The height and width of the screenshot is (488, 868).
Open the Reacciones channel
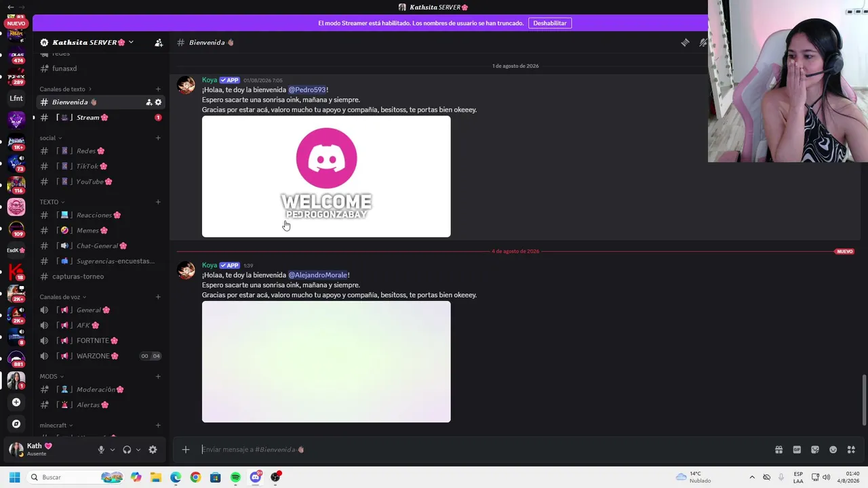[100, 215]
